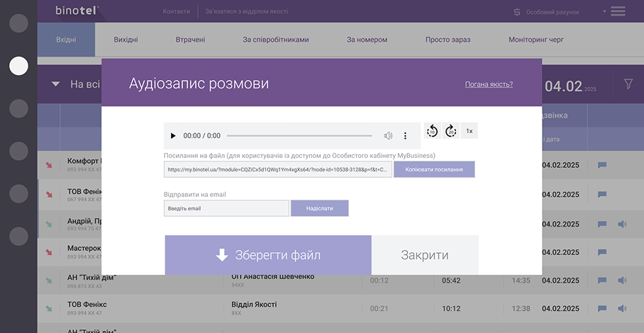
Task: Open the filter funnel icon
Action: pos(628,84)
